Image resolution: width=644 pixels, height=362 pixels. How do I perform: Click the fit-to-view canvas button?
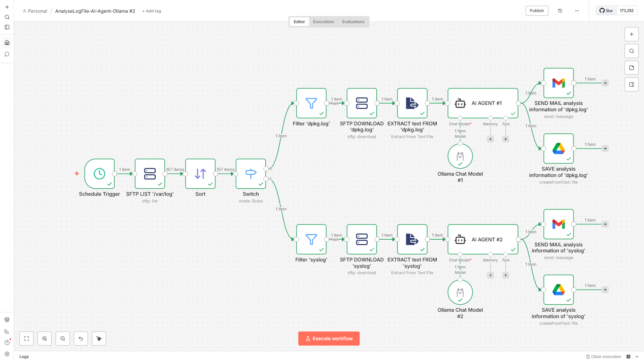click(x=26, y=339)
